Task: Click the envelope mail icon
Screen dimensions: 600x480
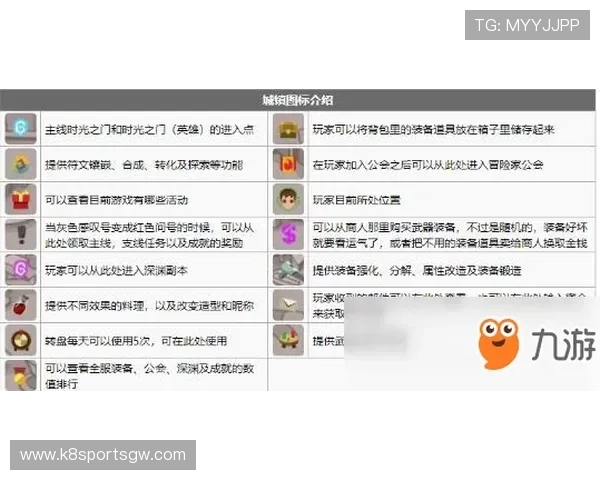Action: (288, 305)
